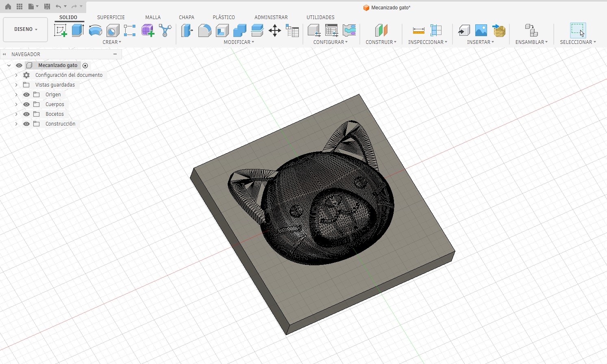Switch to the PLÁSTICO tab
Image resolution: width=607 pixels, height=364 pixels.
coord(224,17)
